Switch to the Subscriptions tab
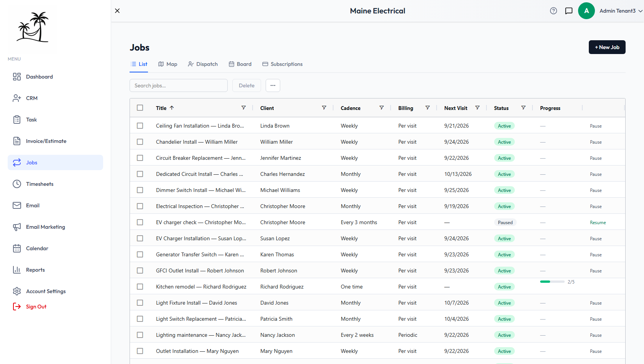Image resolution: width=644 pixels, height=364 pixels. pos(283,64)
